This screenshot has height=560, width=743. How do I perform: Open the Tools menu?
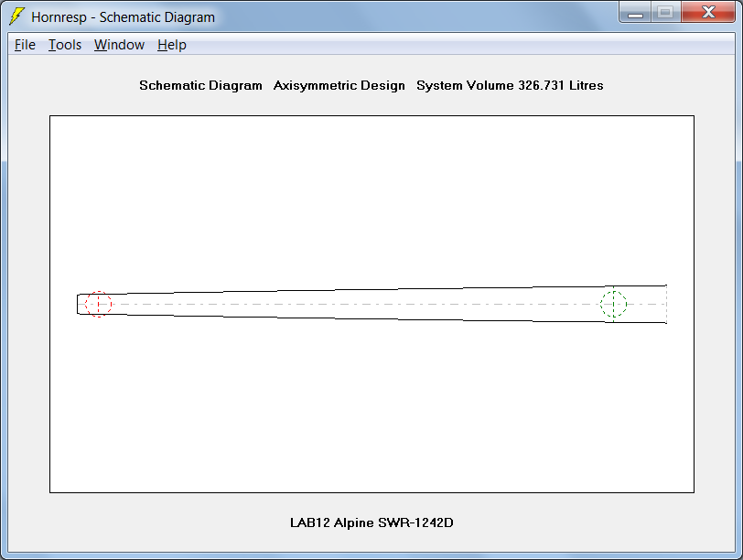[65, 45]
